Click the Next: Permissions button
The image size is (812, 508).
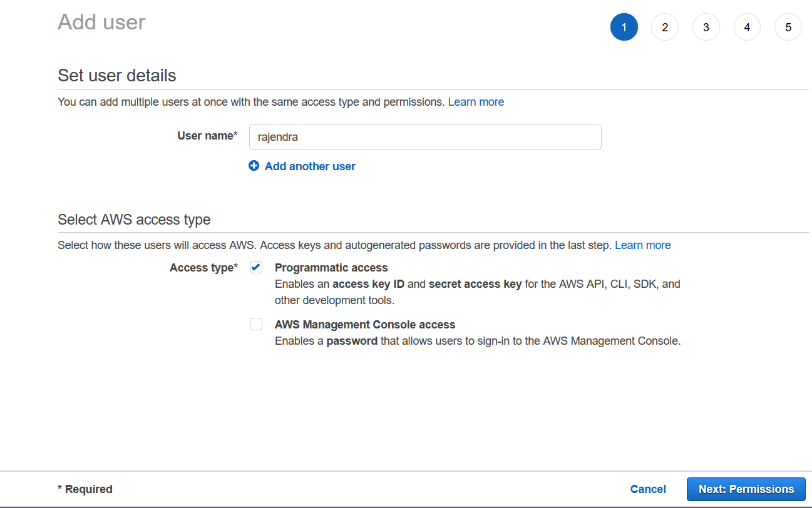(x=746, y=489)
